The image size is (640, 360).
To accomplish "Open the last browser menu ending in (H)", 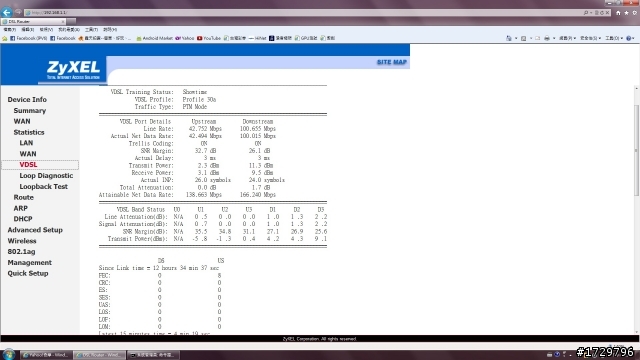I will (x=110, y=30).
